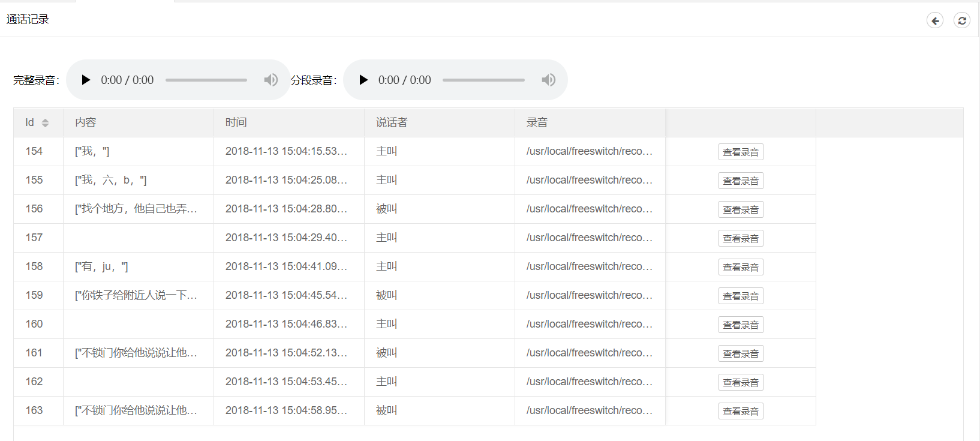
Task: Sort the table by Id column
Action: pyautogui.click(x=45, y=122)
